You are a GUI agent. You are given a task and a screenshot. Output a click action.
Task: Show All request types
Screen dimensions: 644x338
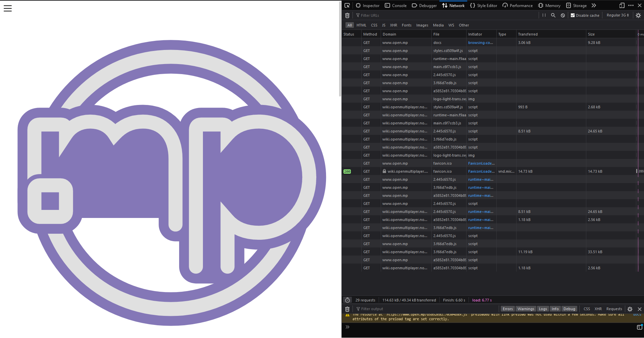click(x=350, y=25)
